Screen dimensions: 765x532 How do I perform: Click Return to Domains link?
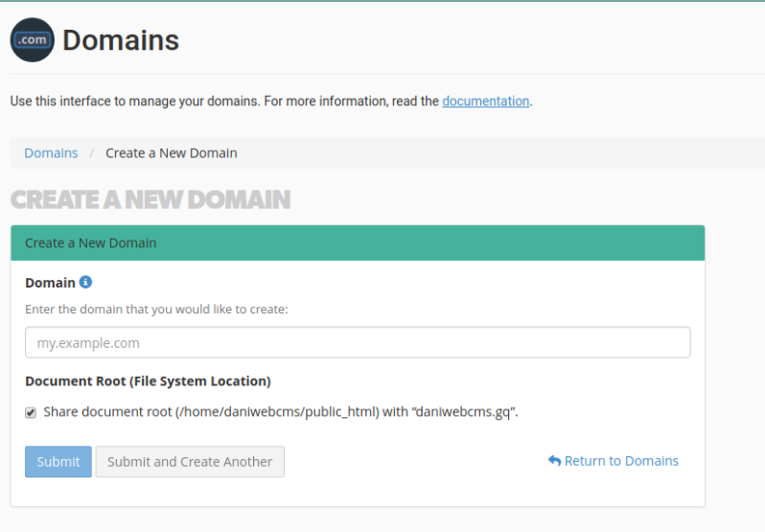(x=614, y=461)
